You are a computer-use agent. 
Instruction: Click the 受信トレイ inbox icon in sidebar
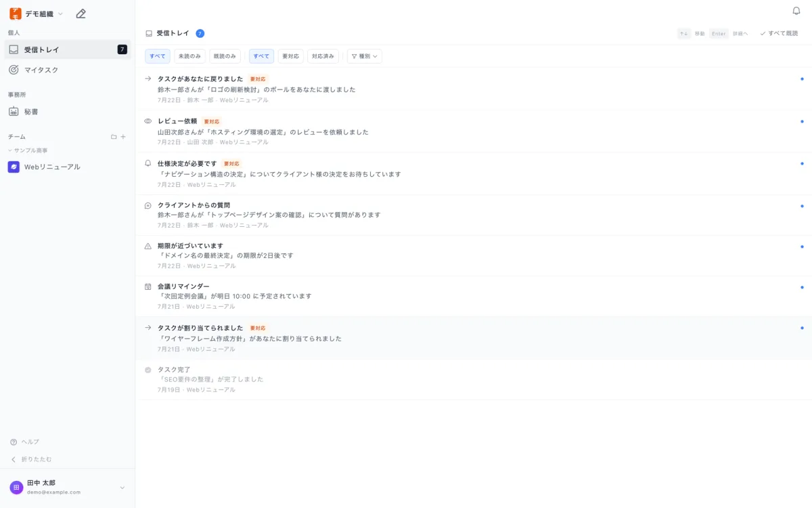pyautogui.click(x=14, y=49)
